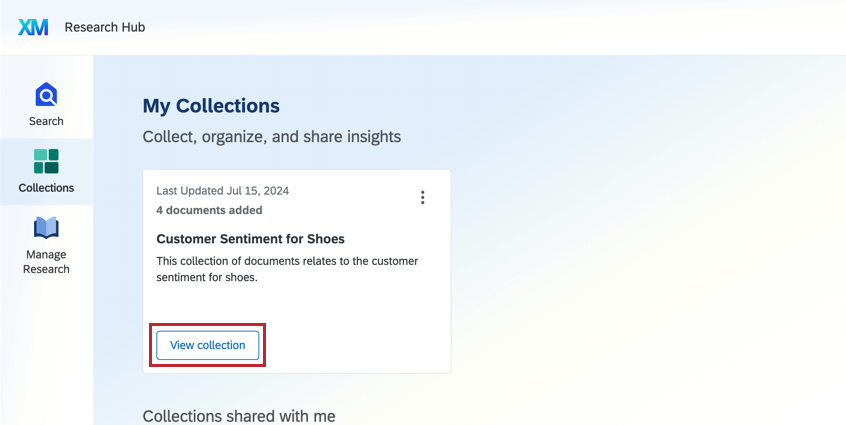
Task: Click the View collection button
Action: tap(207, 345)
